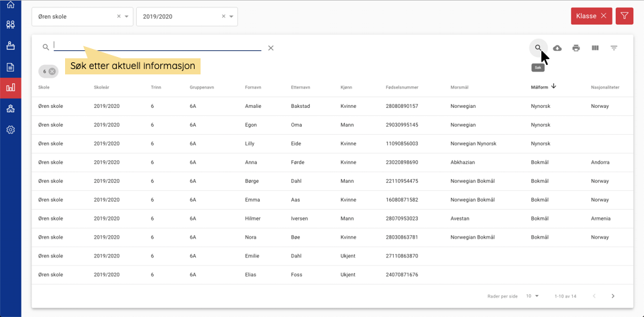Open the table filter list icon
The image size is (644, 317).
click(x=614, y=48)
